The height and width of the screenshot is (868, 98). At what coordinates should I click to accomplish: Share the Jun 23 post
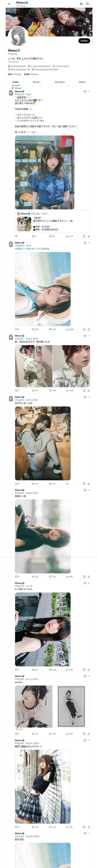(89, 670)
